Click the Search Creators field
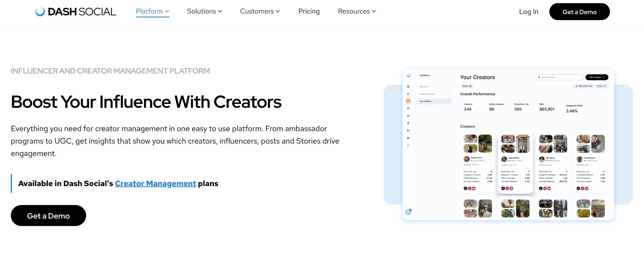This screenshot has height=260, width=644. 559,77
